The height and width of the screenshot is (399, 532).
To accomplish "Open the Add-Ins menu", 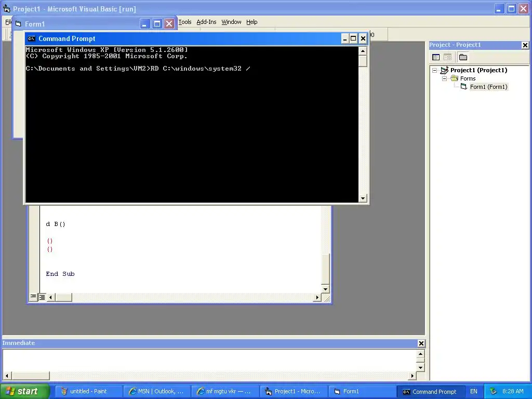I will [206, 22].
